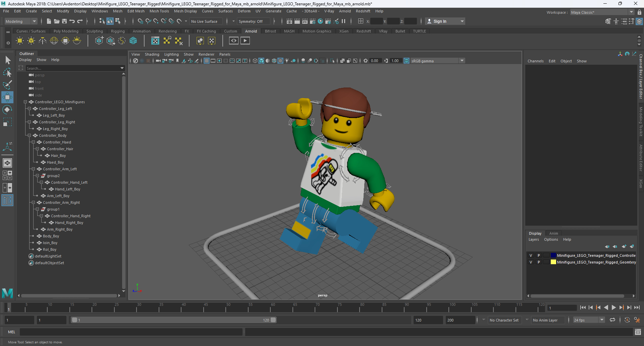
Task: Select the Scale tool
Action: pyautogui.click(x=7, y=122)
